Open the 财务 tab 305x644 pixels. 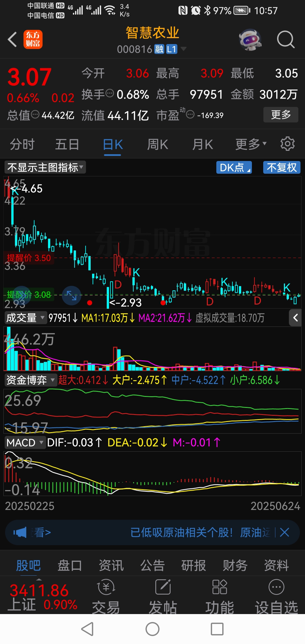235,565
